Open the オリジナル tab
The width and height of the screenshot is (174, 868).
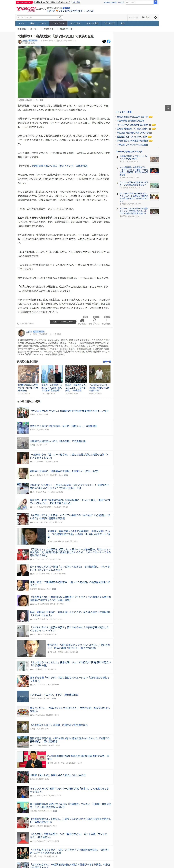click(x=75, y=24)
